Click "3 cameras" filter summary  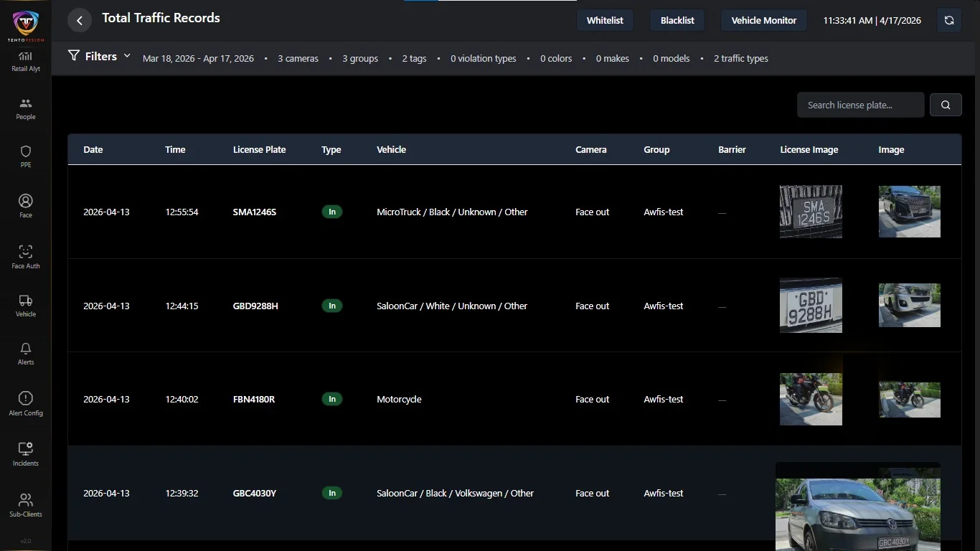coord(298,59)
